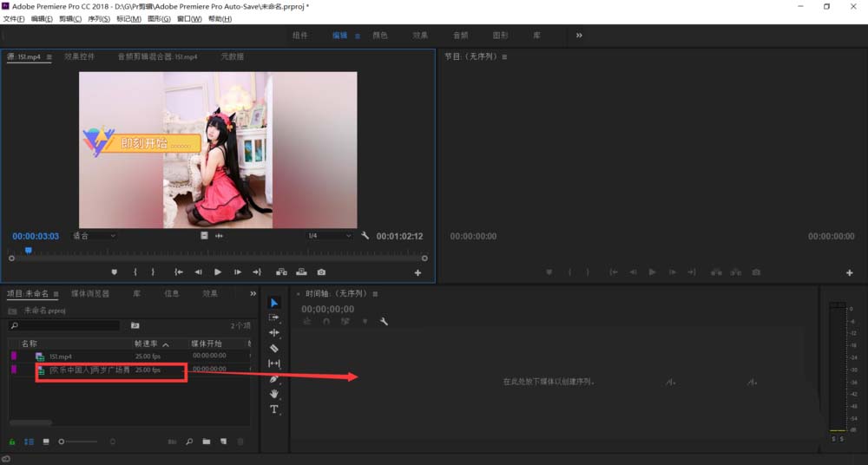Click source timecode 00:00:03:03
Screen dimensions: 868x465
36,236
